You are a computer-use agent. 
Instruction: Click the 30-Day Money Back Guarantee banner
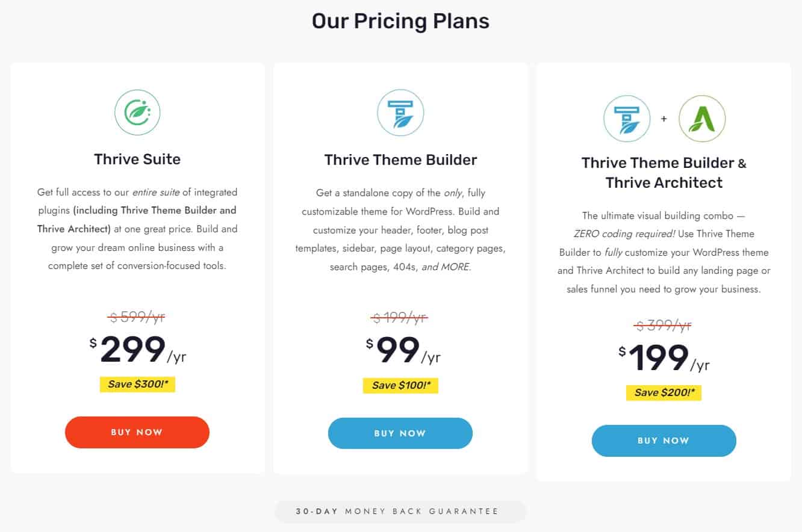pos(400,511)
